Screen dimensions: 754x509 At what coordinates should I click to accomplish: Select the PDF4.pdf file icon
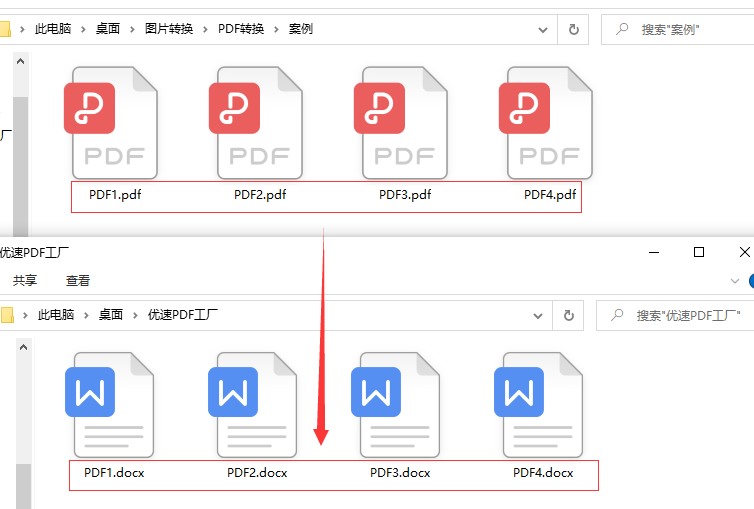pyautogui.click(x=546, y=123)
